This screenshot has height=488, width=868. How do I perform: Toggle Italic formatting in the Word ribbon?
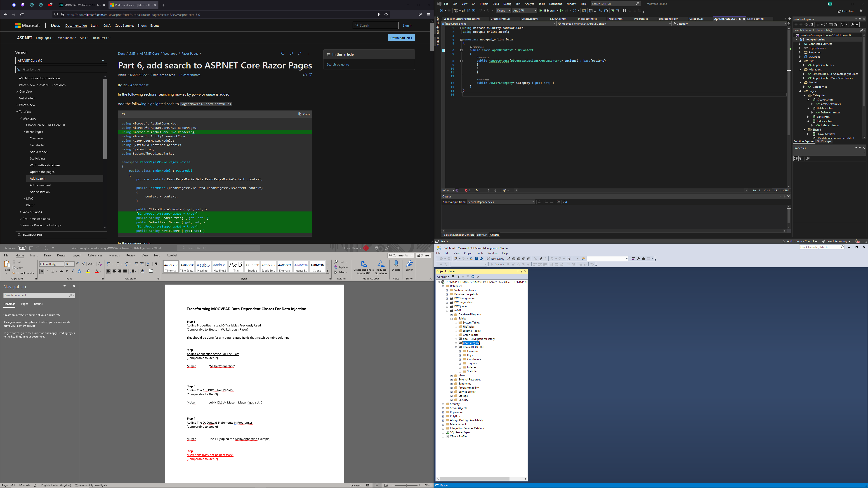point(47,271)
